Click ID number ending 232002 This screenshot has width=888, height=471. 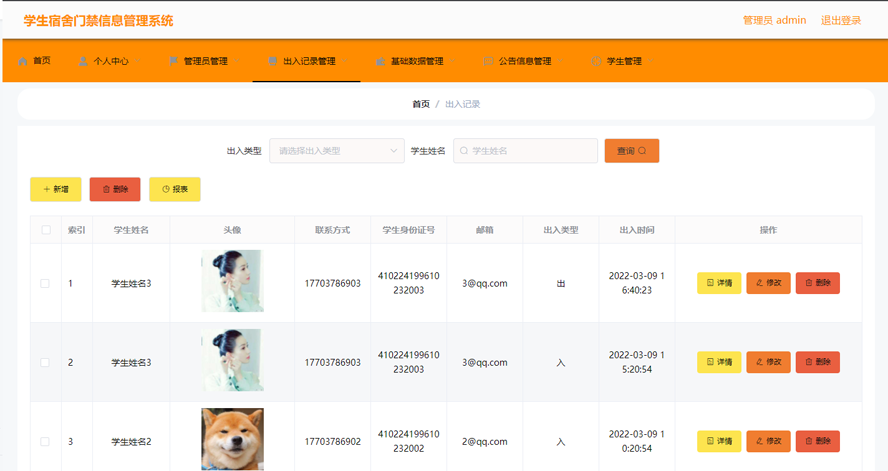(x=408, y=442)
